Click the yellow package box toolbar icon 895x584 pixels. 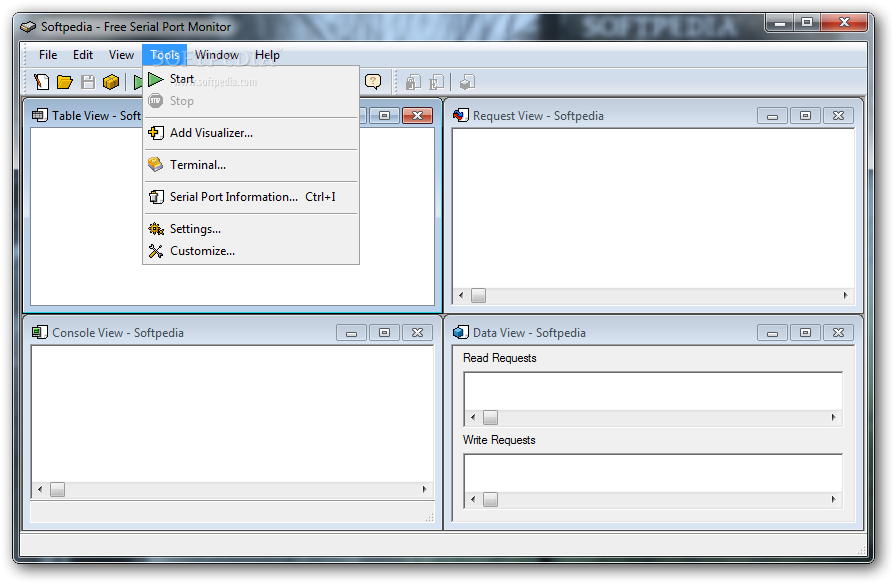point(111,82)
